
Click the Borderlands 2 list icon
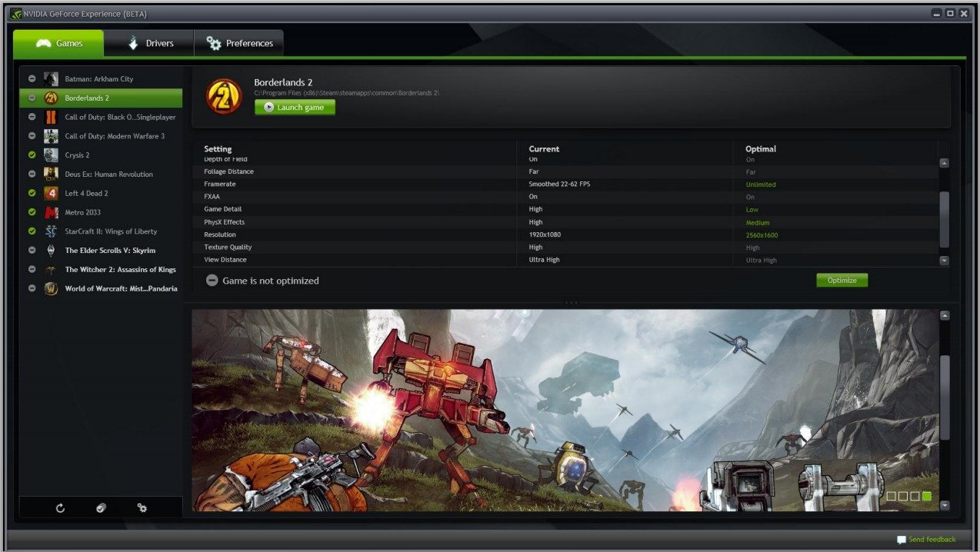point(51,98)
